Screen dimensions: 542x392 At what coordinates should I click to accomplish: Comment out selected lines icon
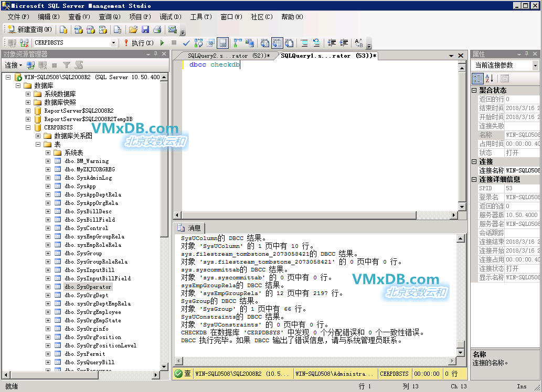tap(304, 43)
